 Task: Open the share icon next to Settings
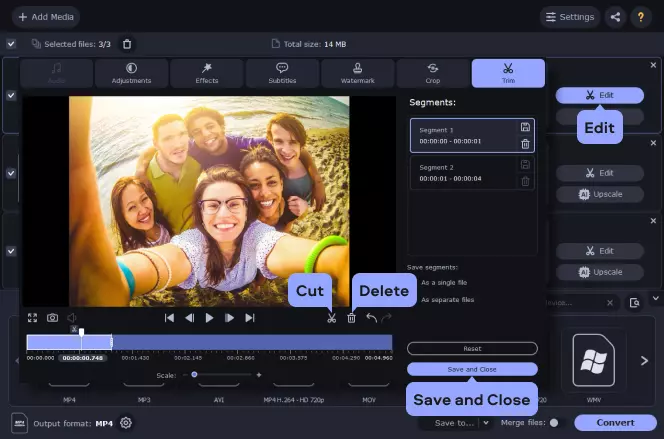pos(615,17)
